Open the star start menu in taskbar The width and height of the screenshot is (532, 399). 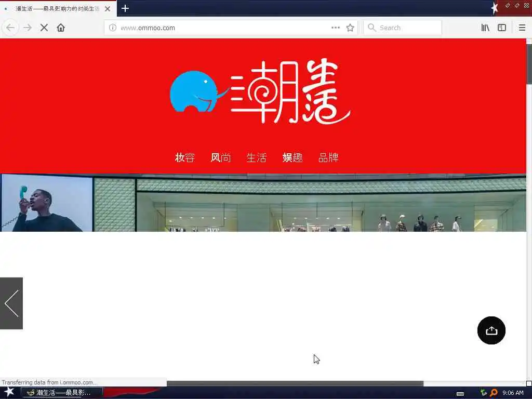[x=9, y=392]
